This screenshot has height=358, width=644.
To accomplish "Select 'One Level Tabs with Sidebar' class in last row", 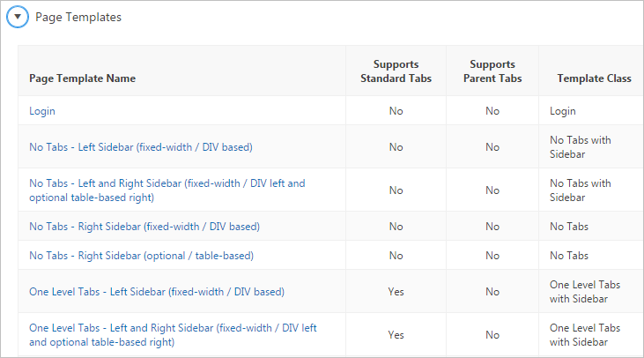I will pyautogui.click(x=585, y=335).
